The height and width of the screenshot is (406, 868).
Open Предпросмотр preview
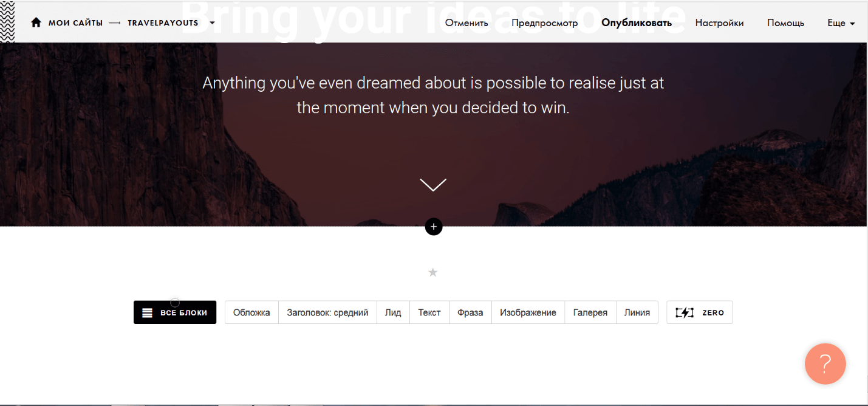(x=544, y=23)
